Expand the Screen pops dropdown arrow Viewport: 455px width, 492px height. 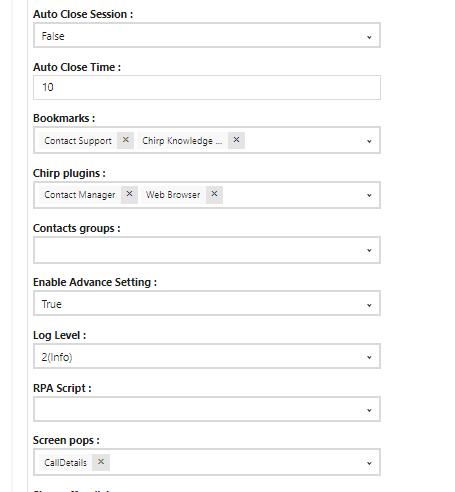[369, 463]
